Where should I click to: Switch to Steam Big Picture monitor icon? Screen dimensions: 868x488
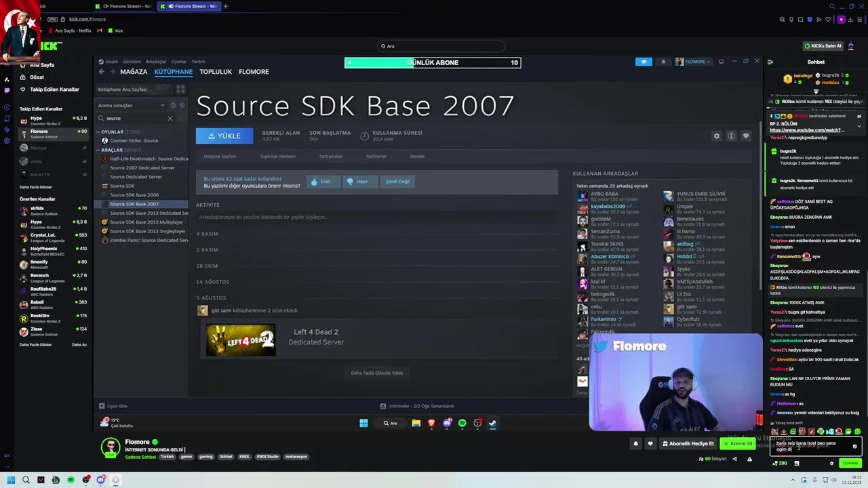[721, 62]
